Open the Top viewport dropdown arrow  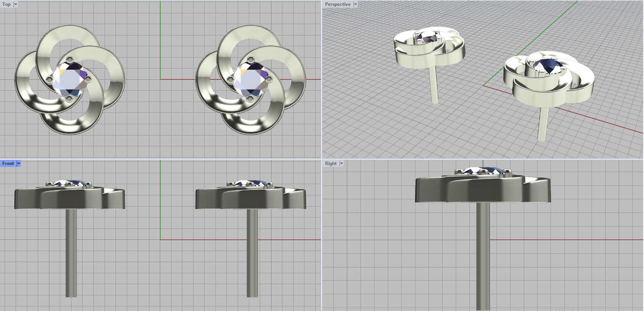(x=16, y=4)
